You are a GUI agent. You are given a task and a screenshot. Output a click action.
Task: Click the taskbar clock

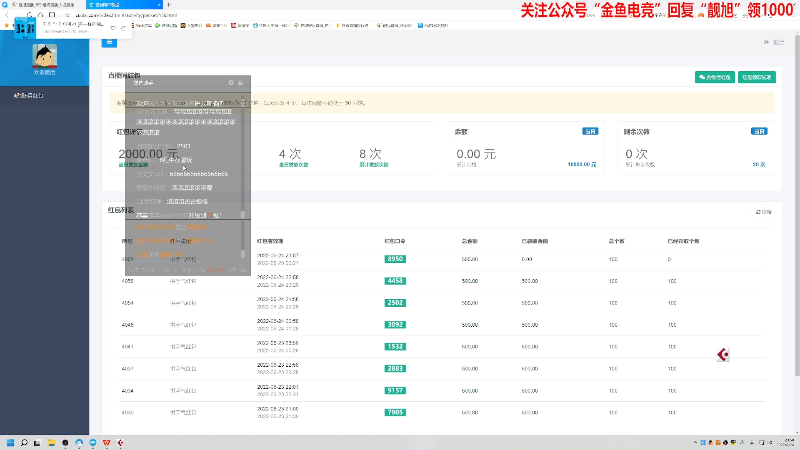(x=788, y=442)
